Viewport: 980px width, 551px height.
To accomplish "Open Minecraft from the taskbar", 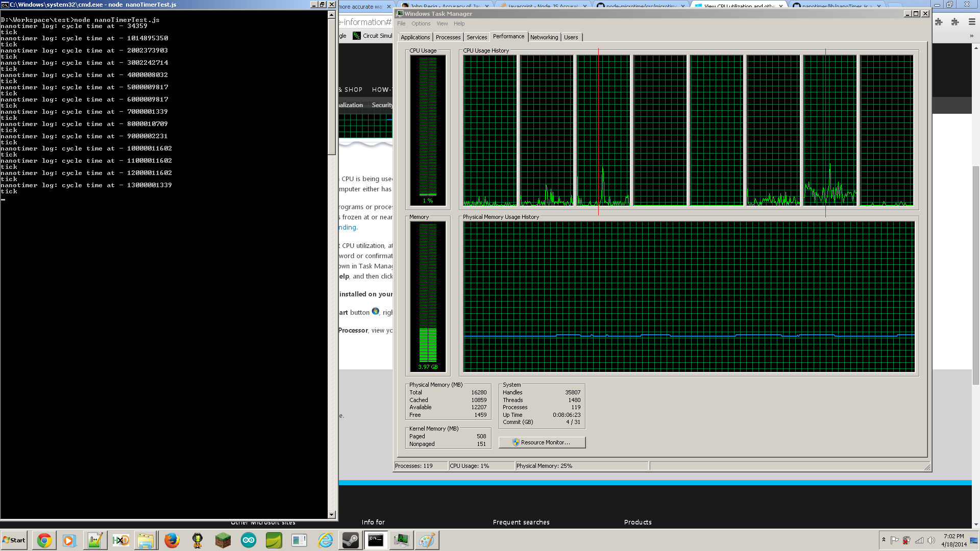I will pyautogui.click(x=223, y=540).
